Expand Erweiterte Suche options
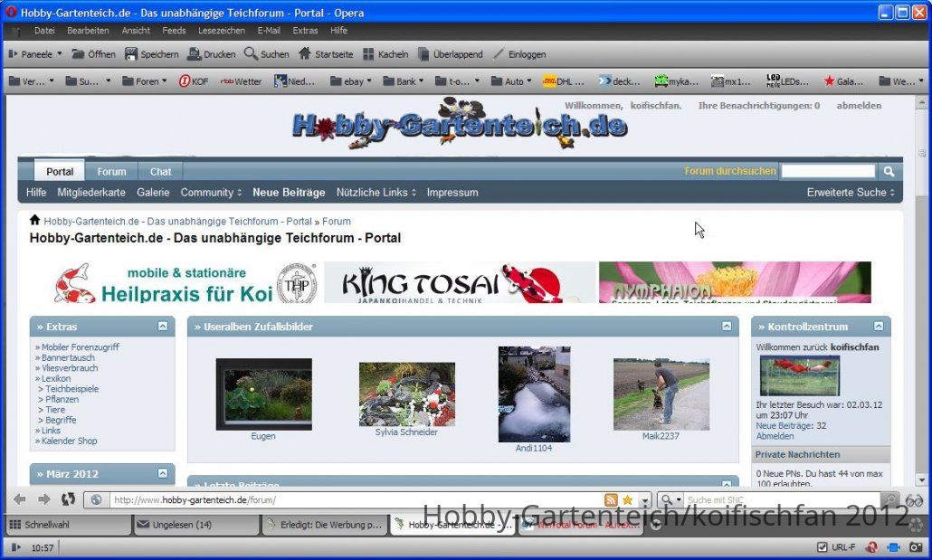The height and width of the screenshot is (560, 932). [x=851, y=193]
